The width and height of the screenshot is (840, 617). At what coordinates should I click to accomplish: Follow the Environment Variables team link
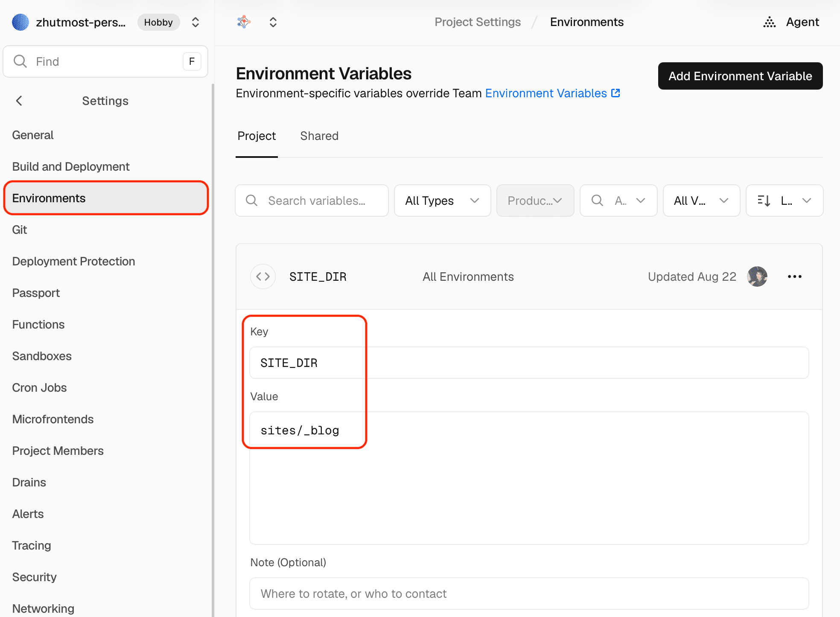point(552,93)
